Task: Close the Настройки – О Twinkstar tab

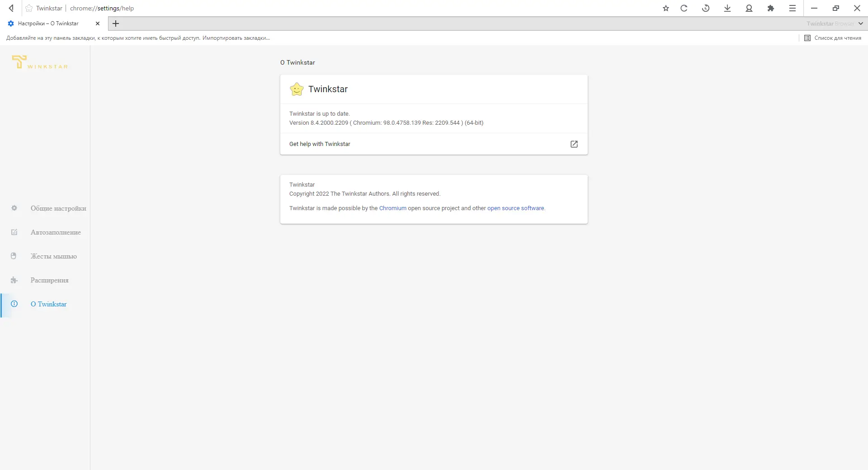Action: [x=98, y=23]
